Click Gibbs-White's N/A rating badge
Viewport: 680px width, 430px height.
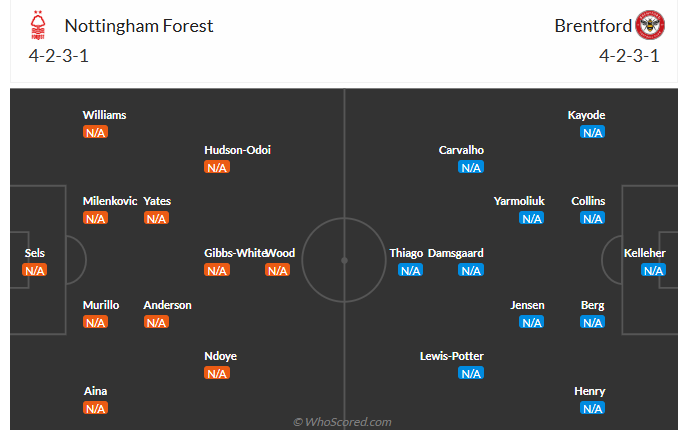pyautogui.click(x=217, y=270)
